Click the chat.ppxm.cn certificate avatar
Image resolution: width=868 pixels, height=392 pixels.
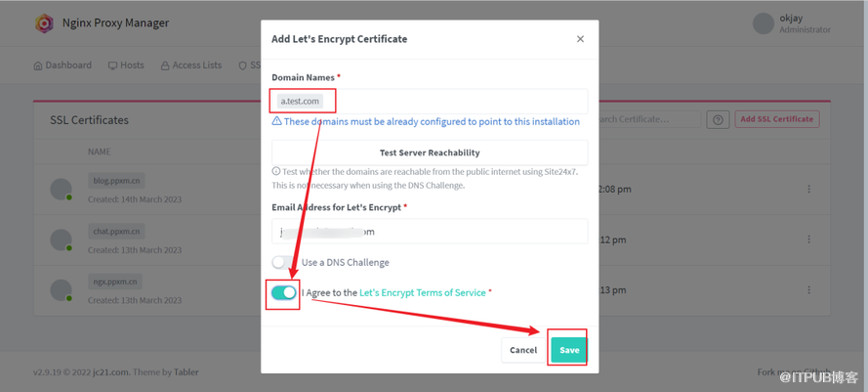61,240
